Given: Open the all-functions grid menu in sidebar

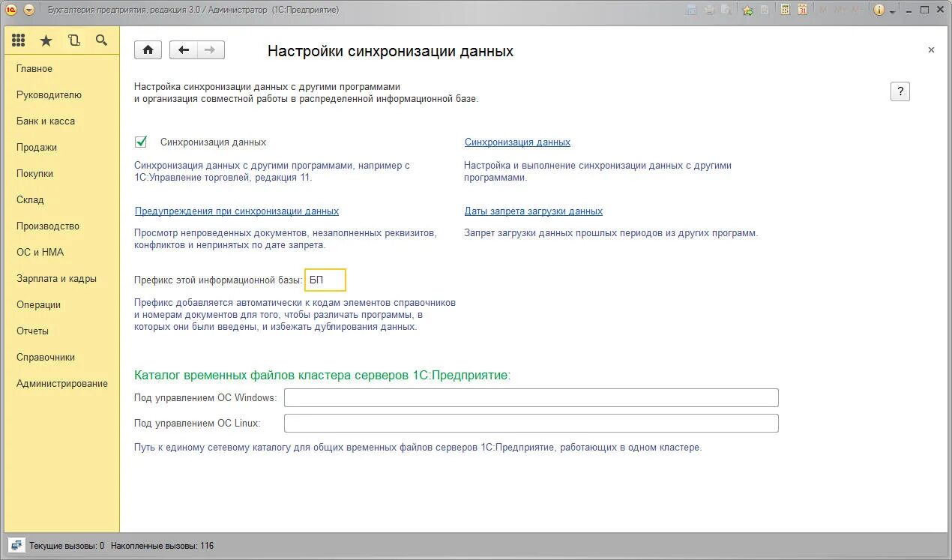Looking at the screenshot, I should pos(18,40).
